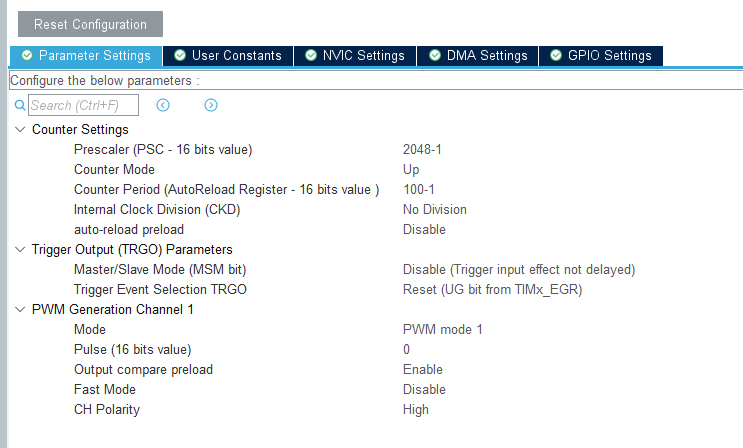Open the DMA Settings tab
Image resolution: width=743 pixels, height=448 pixels.
point(478,56)
